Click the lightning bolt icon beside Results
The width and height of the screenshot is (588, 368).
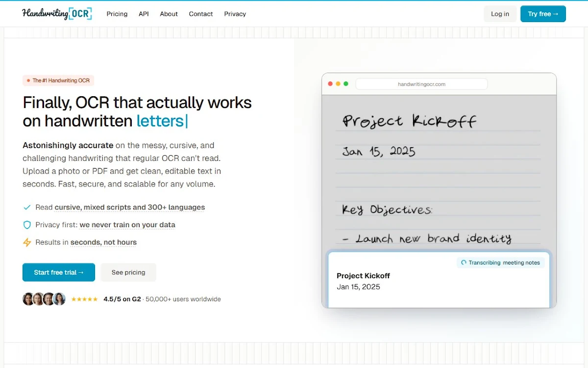pos(27,242)
